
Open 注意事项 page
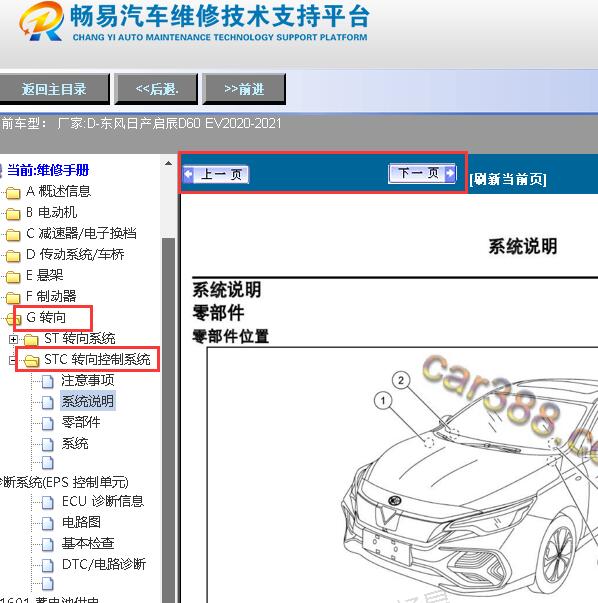(88, 380)
